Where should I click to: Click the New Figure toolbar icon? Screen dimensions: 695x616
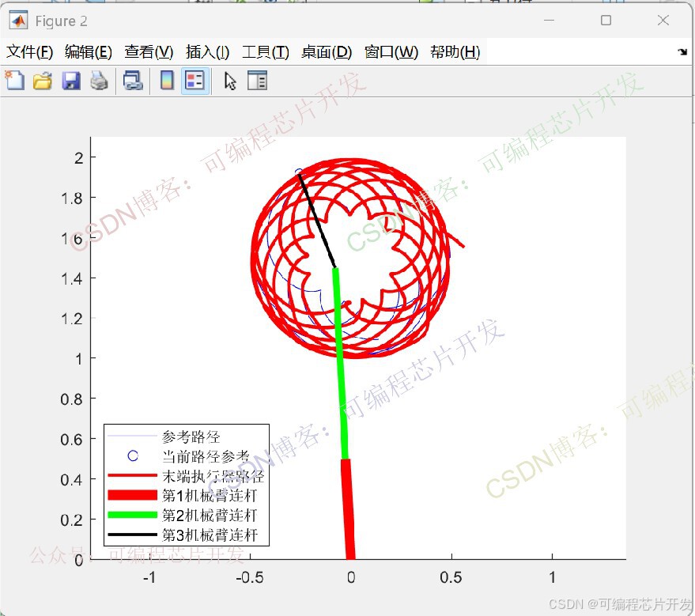coord(15,81)
